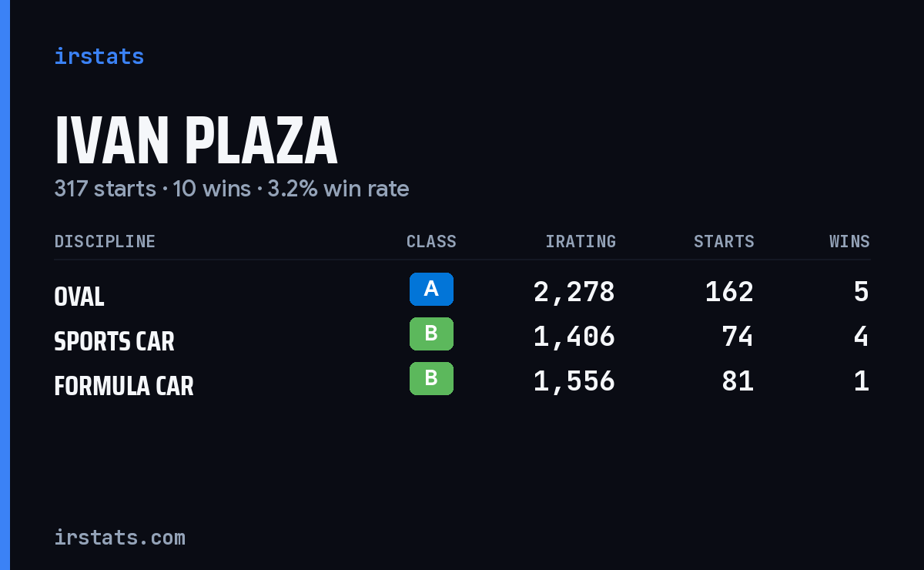Sort by the STARTS column header
This screenshot has width=924, height=570.
[724, 241]
